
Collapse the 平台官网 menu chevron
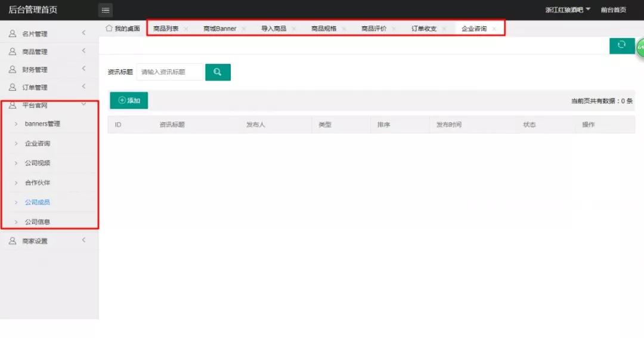(84, 104)
